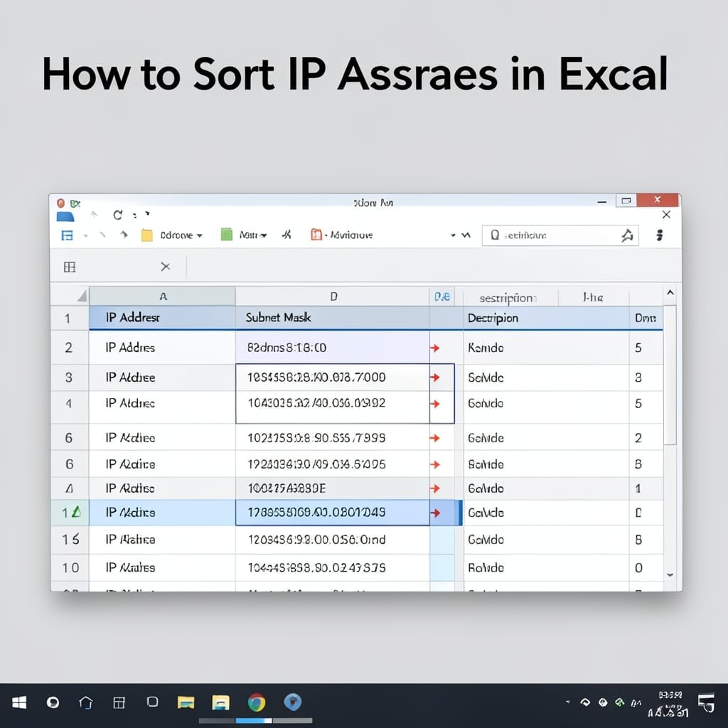Image resolution: width=728 pixels, height=728 pixels.
Task: Click the rounded square icon on taskbar
Action: (152, 702)
